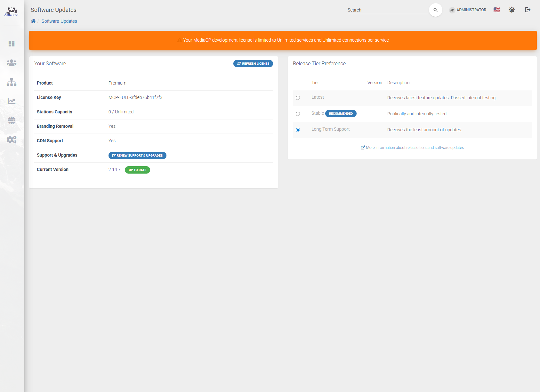Screen dimensions: 540x392
Task: Open more information about release tiers link
Action: point(412,148)
